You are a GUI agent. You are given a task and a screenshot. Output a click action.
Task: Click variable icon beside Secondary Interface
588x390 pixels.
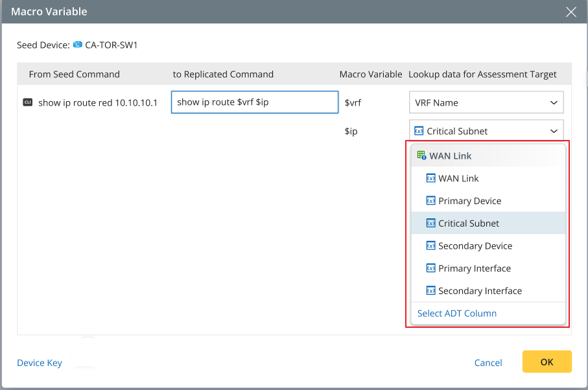[430, 291]
